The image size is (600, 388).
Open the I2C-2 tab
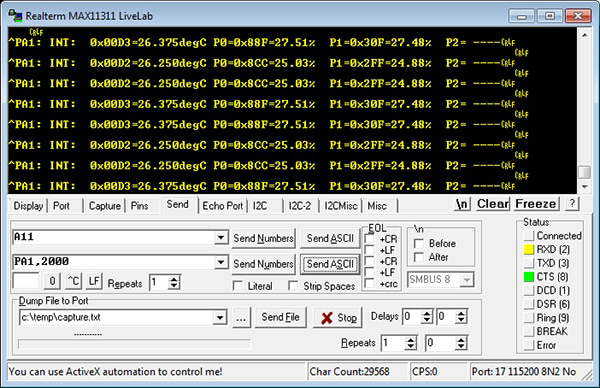click(x=300, y=206)
